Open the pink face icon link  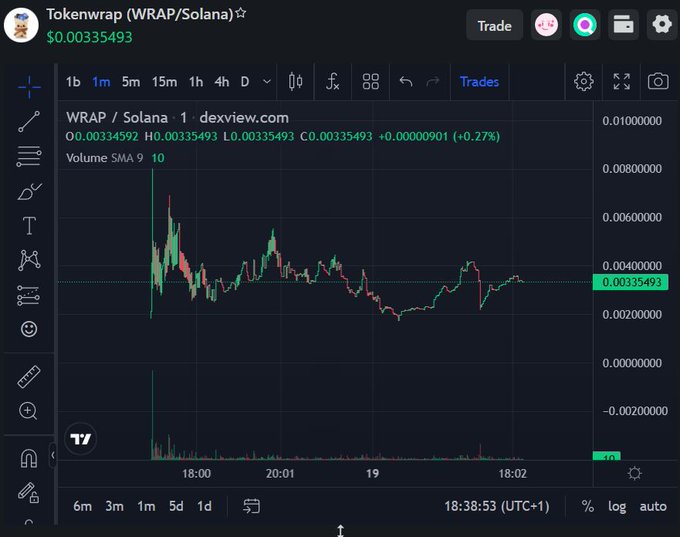coord(546,25)
